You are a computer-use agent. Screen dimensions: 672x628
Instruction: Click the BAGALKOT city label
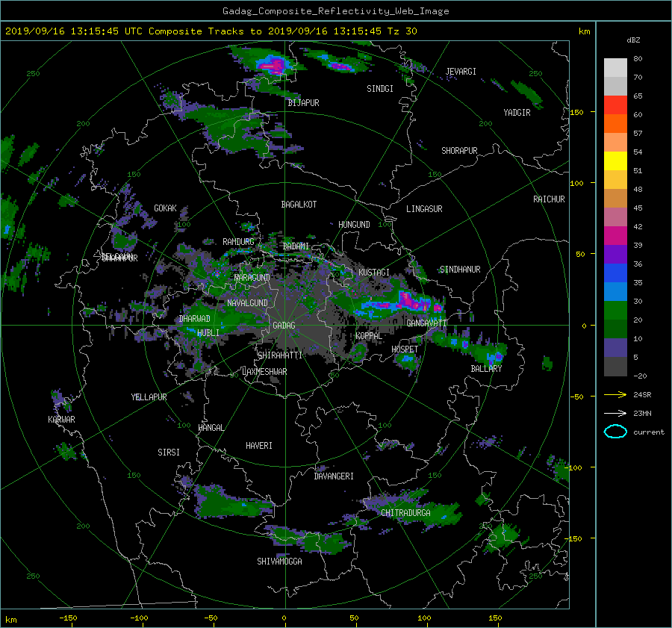pos(299,205)
